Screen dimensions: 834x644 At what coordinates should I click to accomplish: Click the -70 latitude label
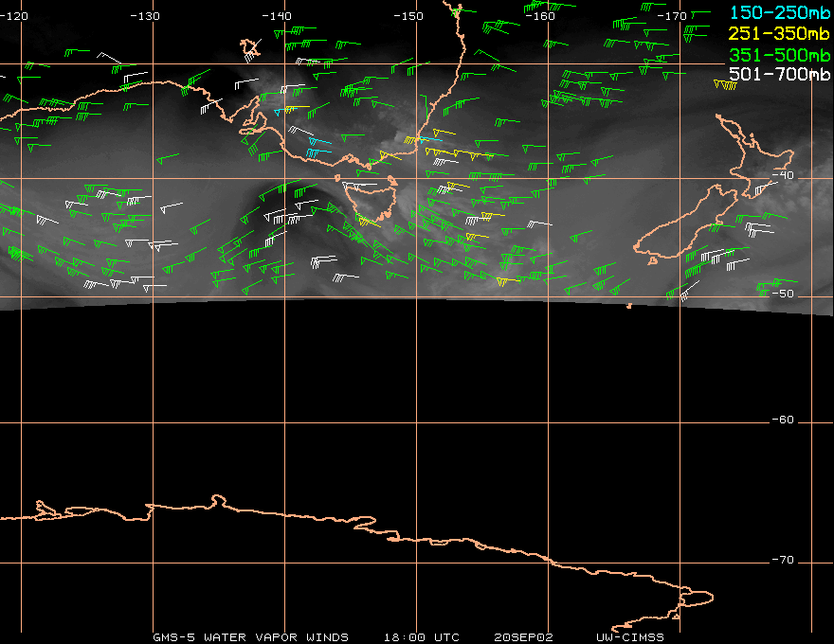(783, 560)
